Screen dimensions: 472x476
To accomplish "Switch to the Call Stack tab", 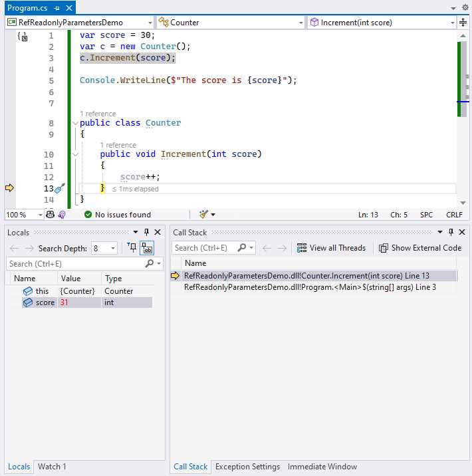I will click(x=190, y=467).
